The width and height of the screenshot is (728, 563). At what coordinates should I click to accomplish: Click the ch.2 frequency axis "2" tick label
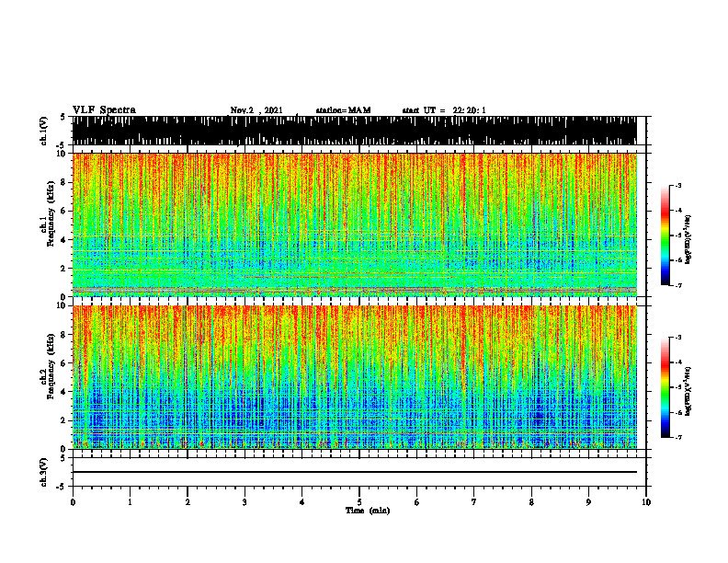point(63,420)
